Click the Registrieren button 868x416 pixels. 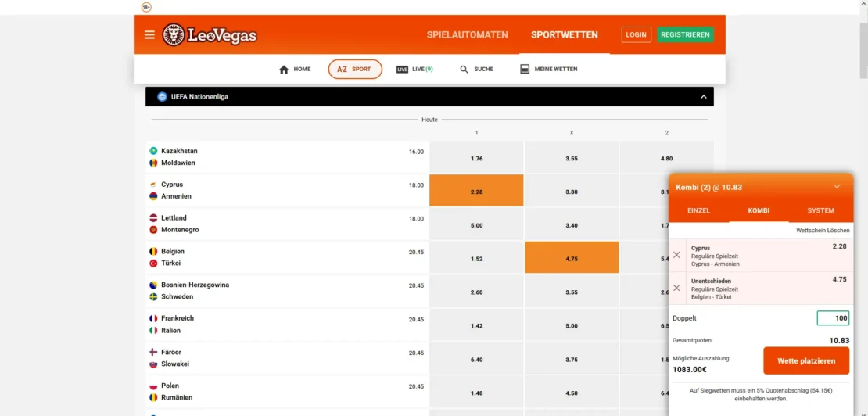point(685,34)
